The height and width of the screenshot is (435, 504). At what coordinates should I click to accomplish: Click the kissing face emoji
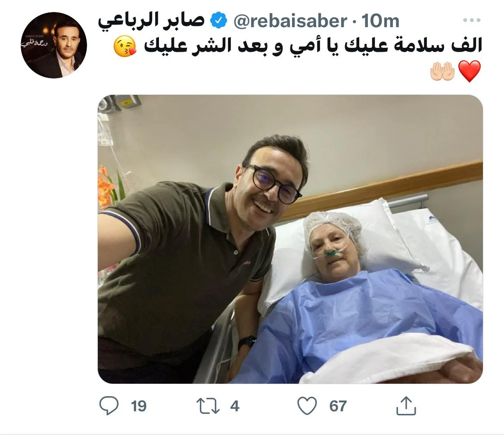click(x=125, y=47)
